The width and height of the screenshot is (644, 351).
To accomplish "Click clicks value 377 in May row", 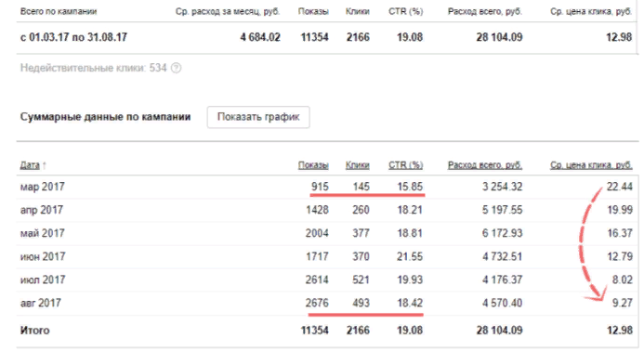I will pyautogui.click(x=361, y=233).
